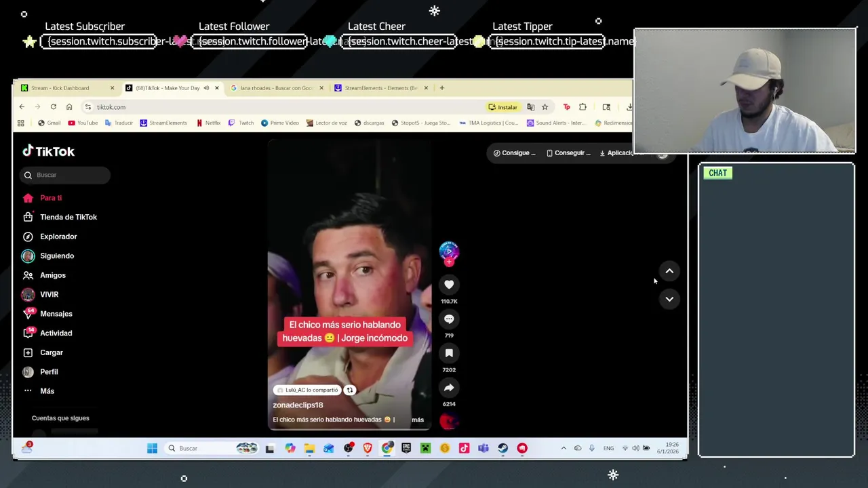The image size is (868, 488).
Task: Open zonadeclips18 profile link
Action: [x=298, y=405]
